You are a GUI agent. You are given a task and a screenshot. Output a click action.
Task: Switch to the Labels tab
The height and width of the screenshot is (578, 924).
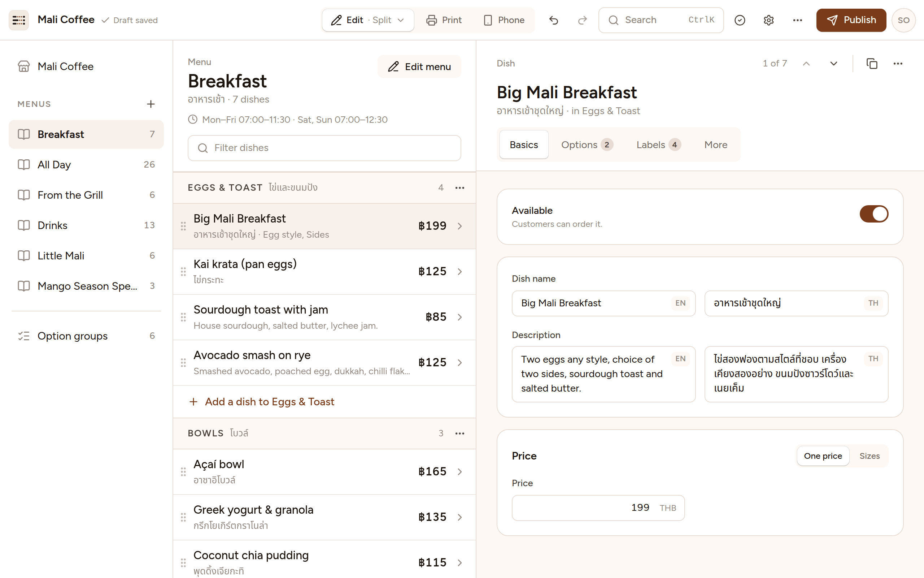coord(658,145)
